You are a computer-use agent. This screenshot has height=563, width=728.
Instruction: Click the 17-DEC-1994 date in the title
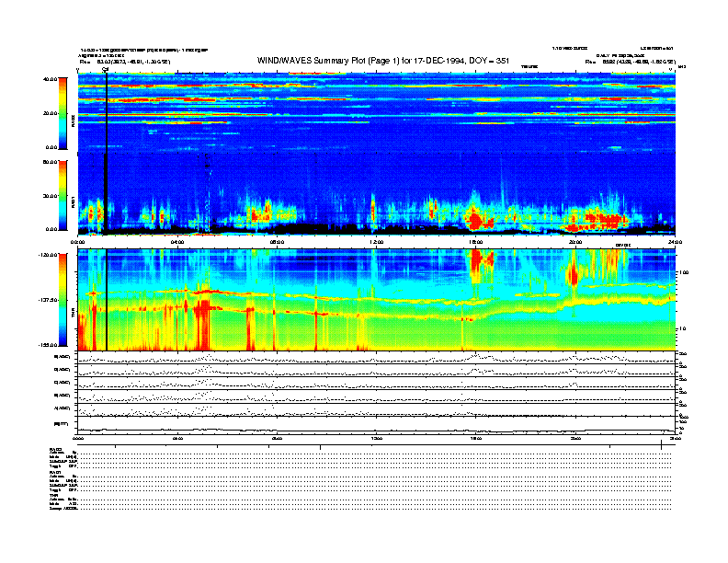coord(440,61)
